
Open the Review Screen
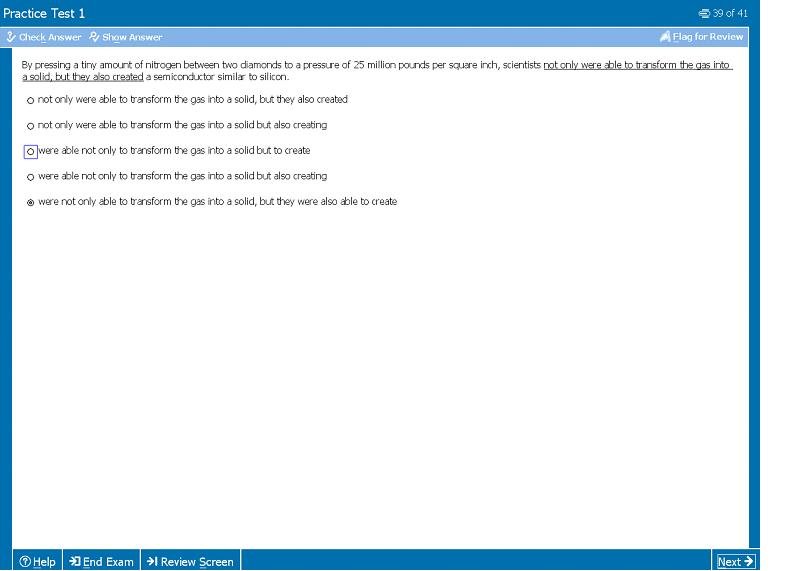pyautogui.click(x=196, y=562)
